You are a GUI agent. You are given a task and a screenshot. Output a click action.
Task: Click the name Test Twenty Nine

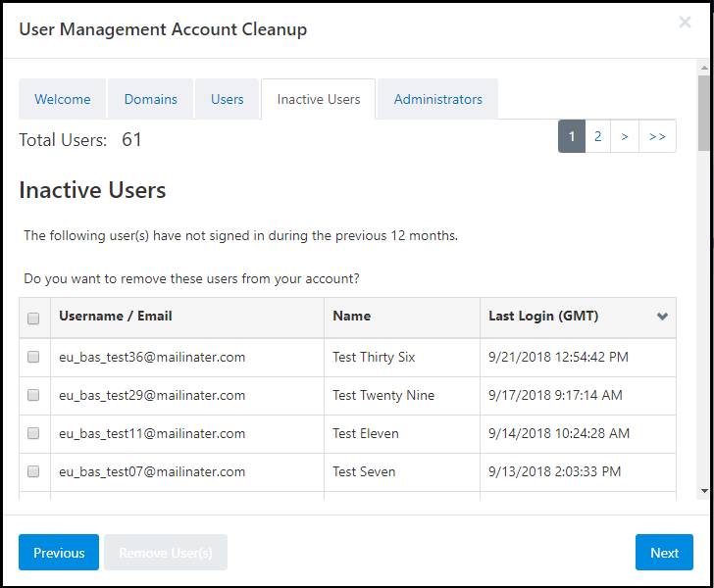[383, 396]
